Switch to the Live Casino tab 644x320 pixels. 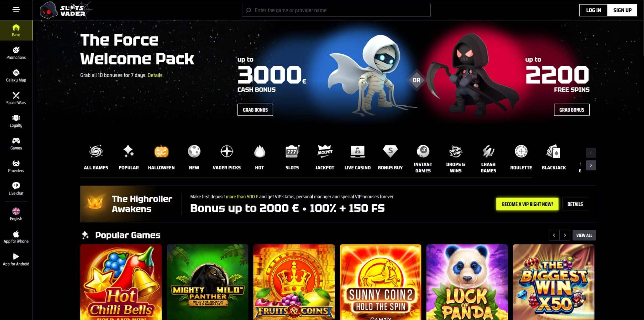(x=358, y=158)
